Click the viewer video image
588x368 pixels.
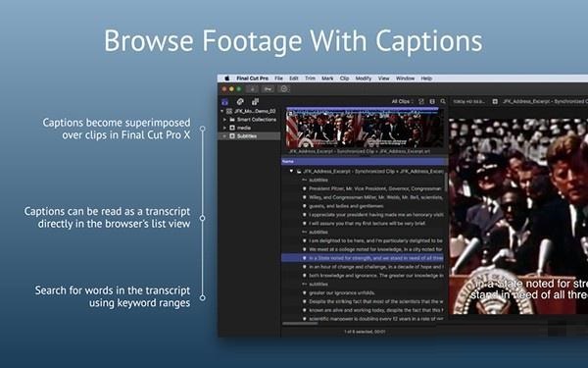[x=518, y=216]
